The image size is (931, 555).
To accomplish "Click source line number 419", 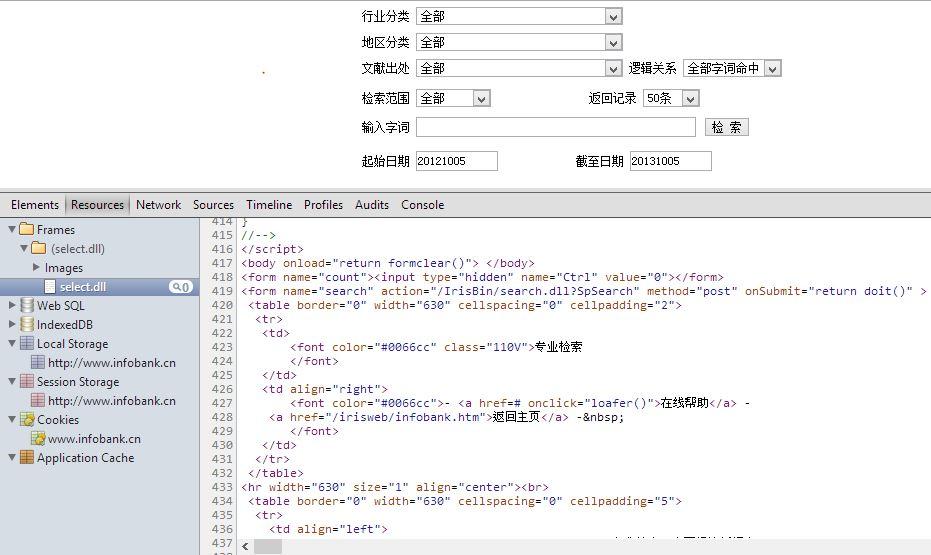I will point(222,291).
